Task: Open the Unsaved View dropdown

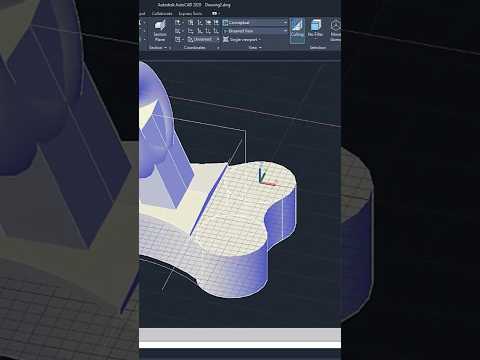Action: click(x=255, y=31)
